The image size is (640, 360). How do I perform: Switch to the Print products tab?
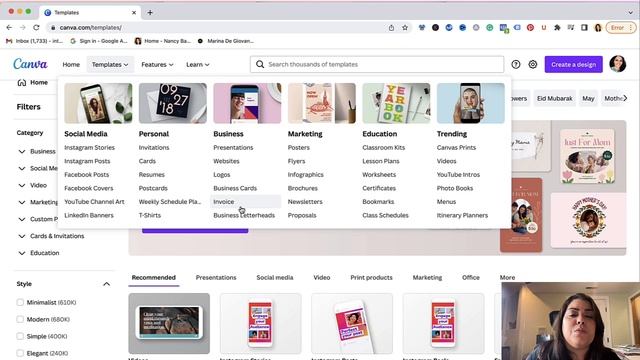tap(371, 278)
